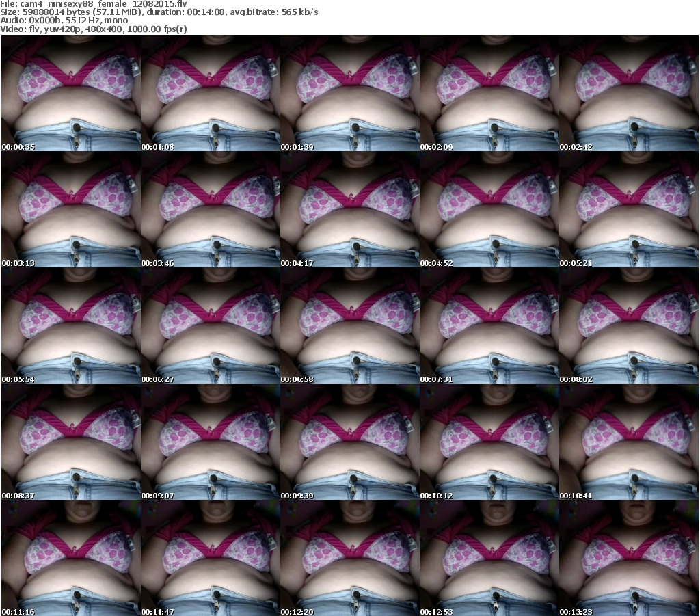Viewport: 700px width, 616px height.
Task: Click the 'Size: 59888014 bytes' info line
Action: [159, 12]
